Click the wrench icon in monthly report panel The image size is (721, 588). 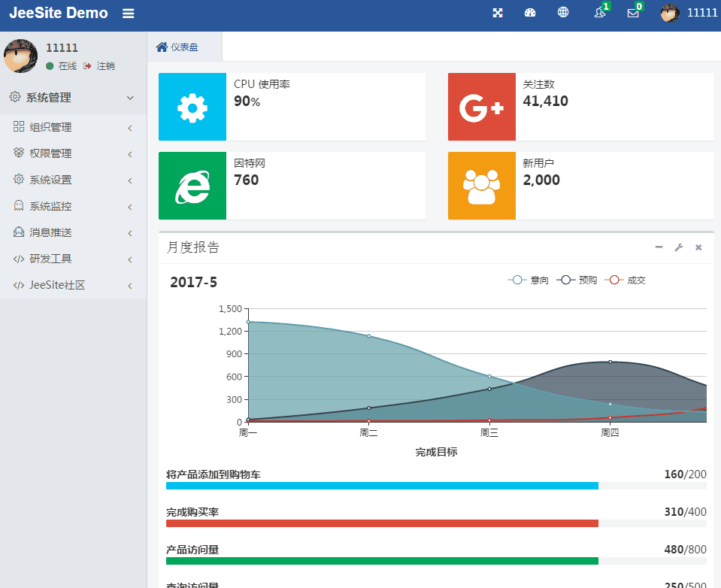678,247
